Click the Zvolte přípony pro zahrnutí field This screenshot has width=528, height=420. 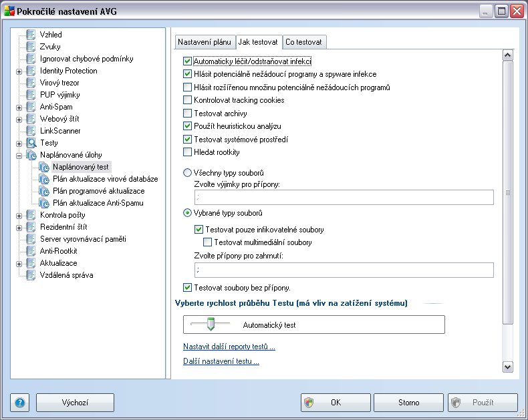(x=344, y=270)
